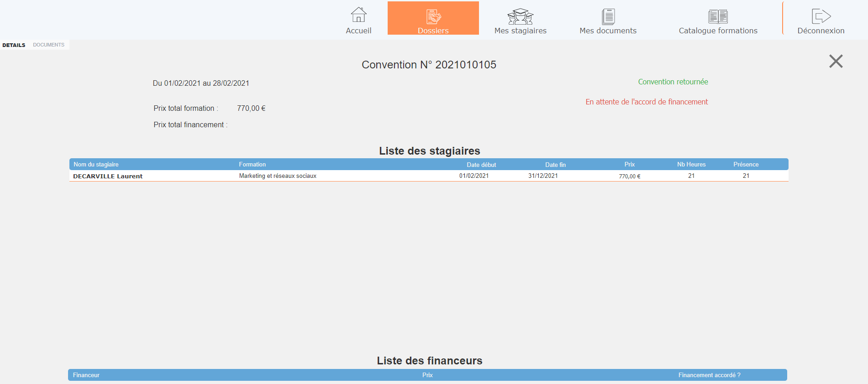868x384 pixels.
Task: Click the Nom du stagiaire column header
Action: coord(96,165)
